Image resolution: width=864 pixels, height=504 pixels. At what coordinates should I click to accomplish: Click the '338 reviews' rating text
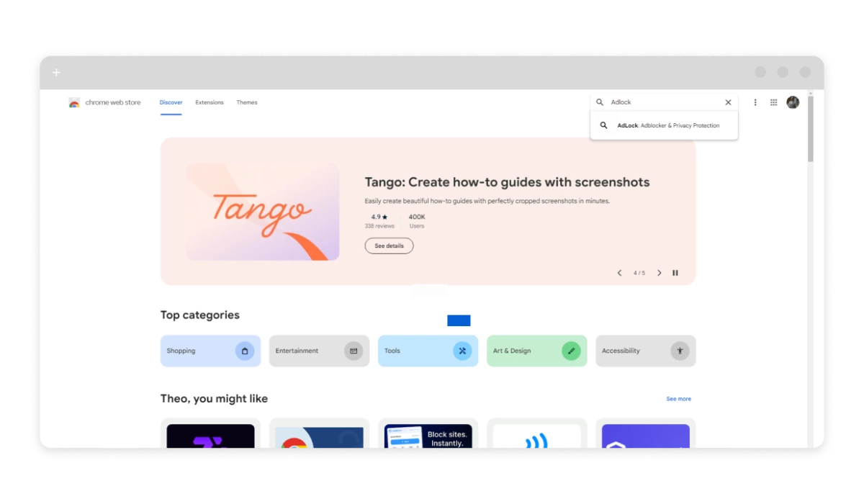coord(379,226)
